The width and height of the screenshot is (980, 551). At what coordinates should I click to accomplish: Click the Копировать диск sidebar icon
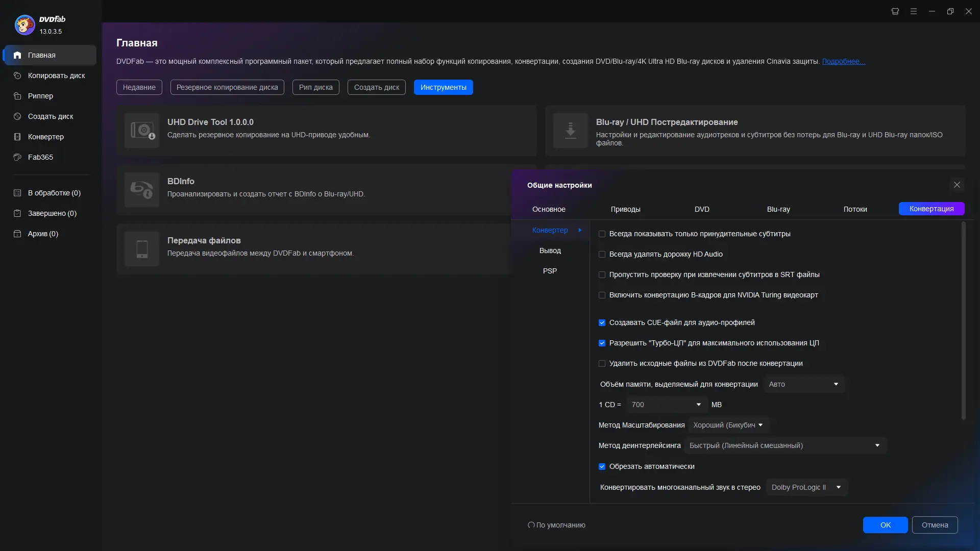point(17,76)
